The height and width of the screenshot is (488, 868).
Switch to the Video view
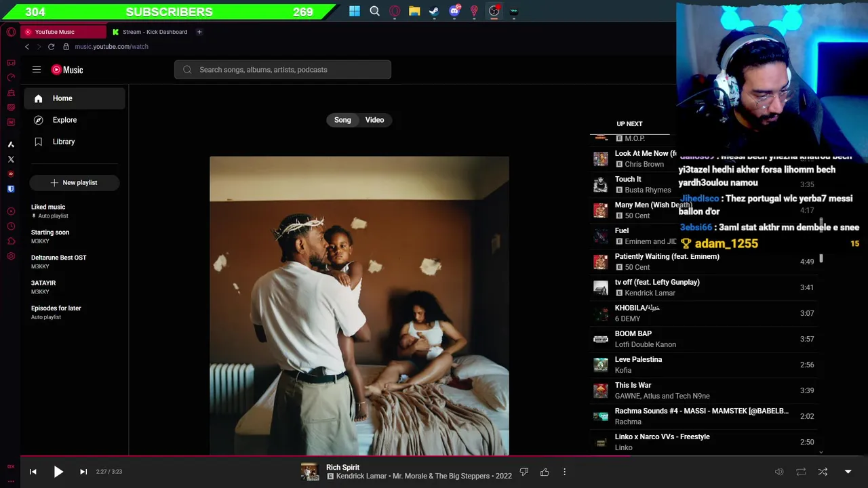(374, 120)
